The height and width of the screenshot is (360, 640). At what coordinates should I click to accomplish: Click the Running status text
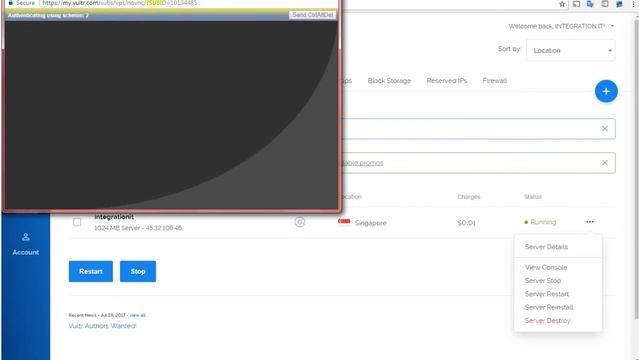click(543, 222)
